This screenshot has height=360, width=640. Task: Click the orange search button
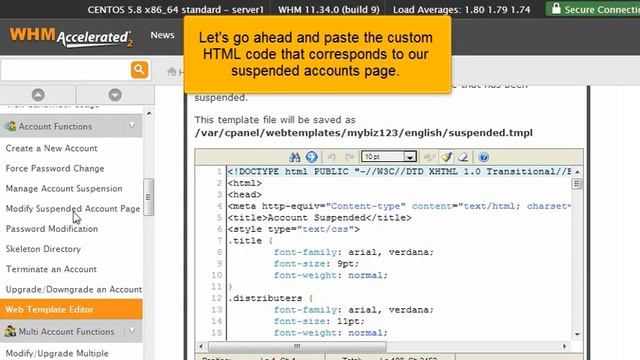tap(139, 70)
